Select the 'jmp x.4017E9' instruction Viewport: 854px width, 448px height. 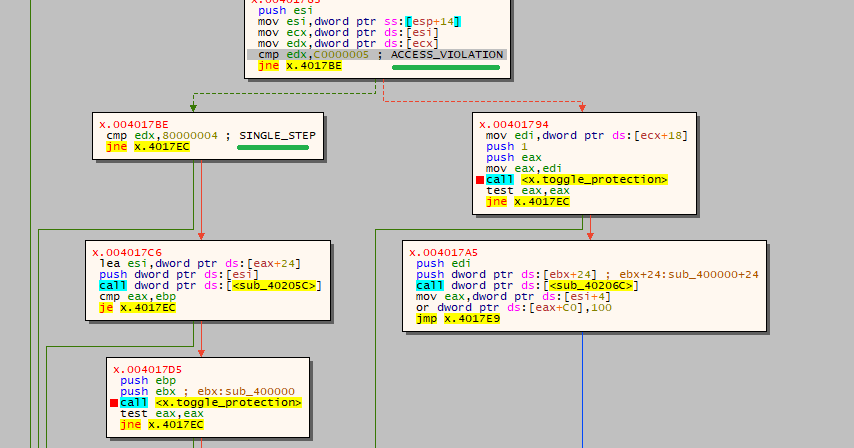pos(458,318)
